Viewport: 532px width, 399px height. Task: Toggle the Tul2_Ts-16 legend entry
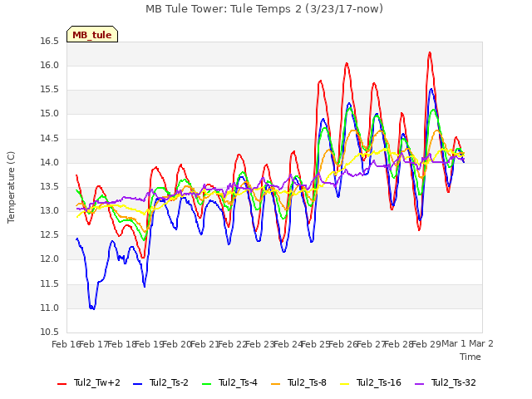(371, 382)
